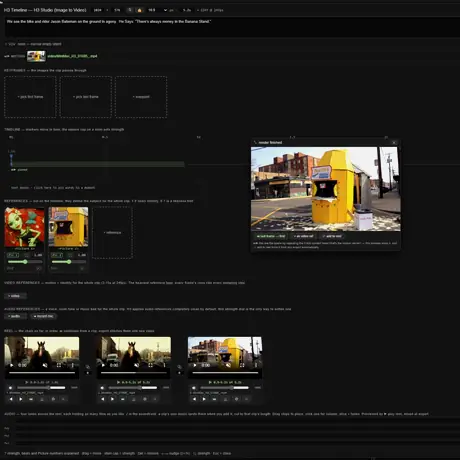Toggle the green tag on first reference image
This screenshot has height=460, width=460.
[13, 255]
